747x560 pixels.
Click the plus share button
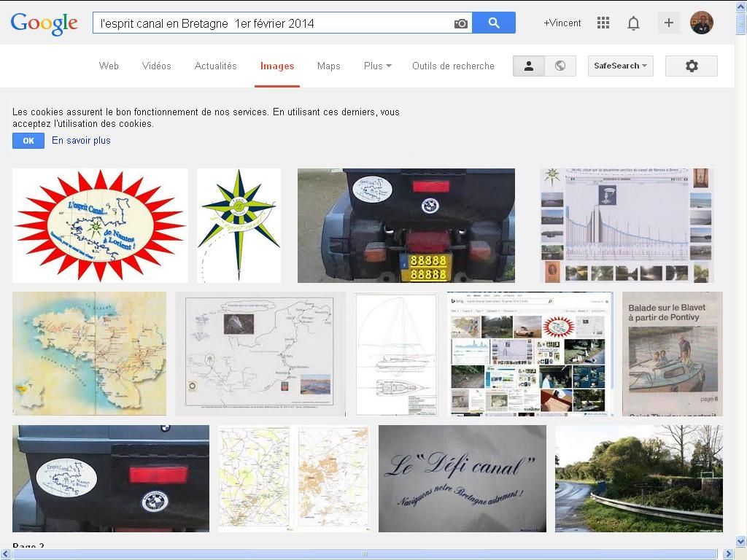click(x=668, y=23)
